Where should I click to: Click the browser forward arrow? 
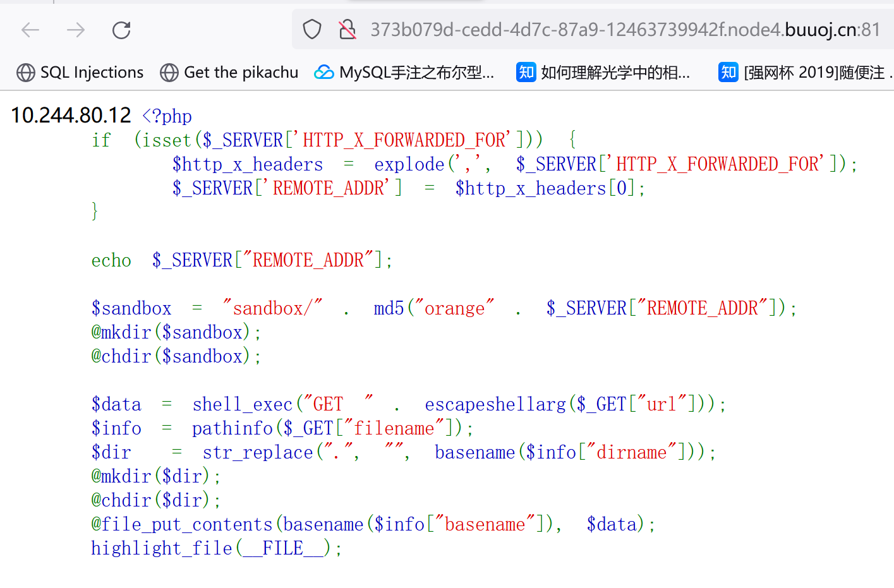pos(76,30)
